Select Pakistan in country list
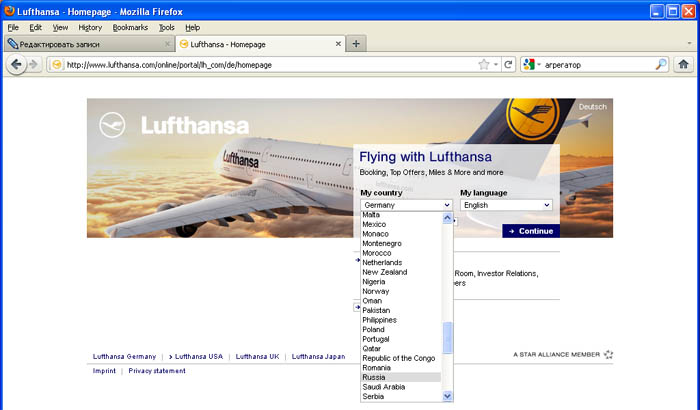 pos(401,310)
